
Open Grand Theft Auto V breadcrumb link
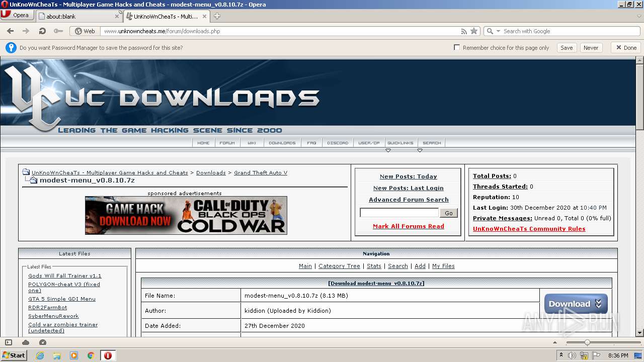coord(261,172)
